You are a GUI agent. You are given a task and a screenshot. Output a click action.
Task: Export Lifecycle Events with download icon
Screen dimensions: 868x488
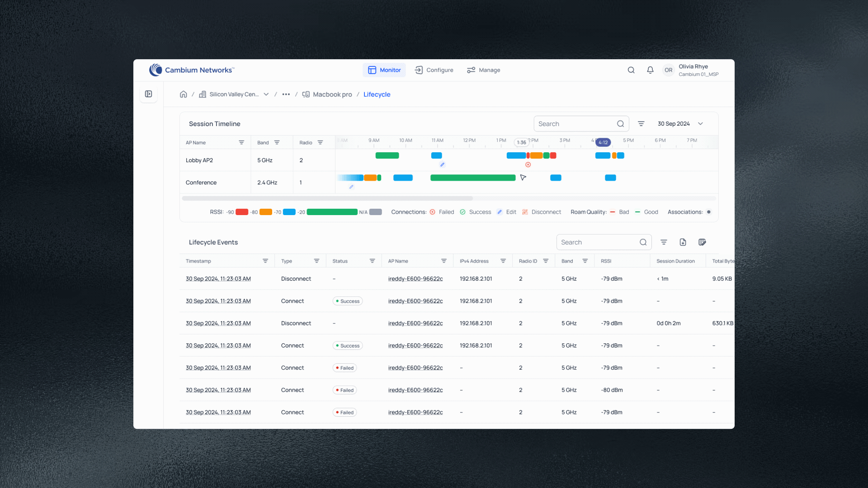coord(683,242)
